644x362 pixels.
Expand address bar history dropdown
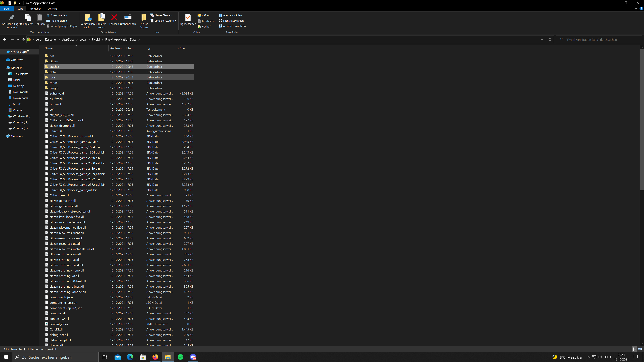coord(542,40)
